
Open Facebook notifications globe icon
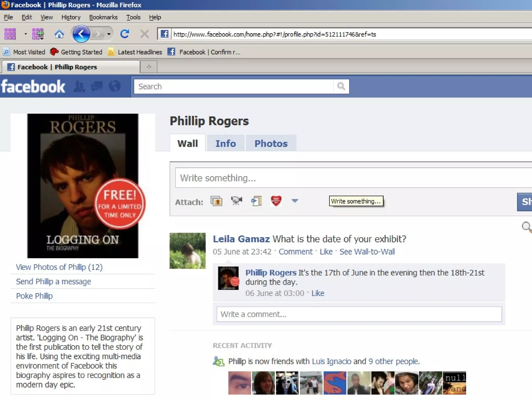pyautogui.click(x=115, y=87)
